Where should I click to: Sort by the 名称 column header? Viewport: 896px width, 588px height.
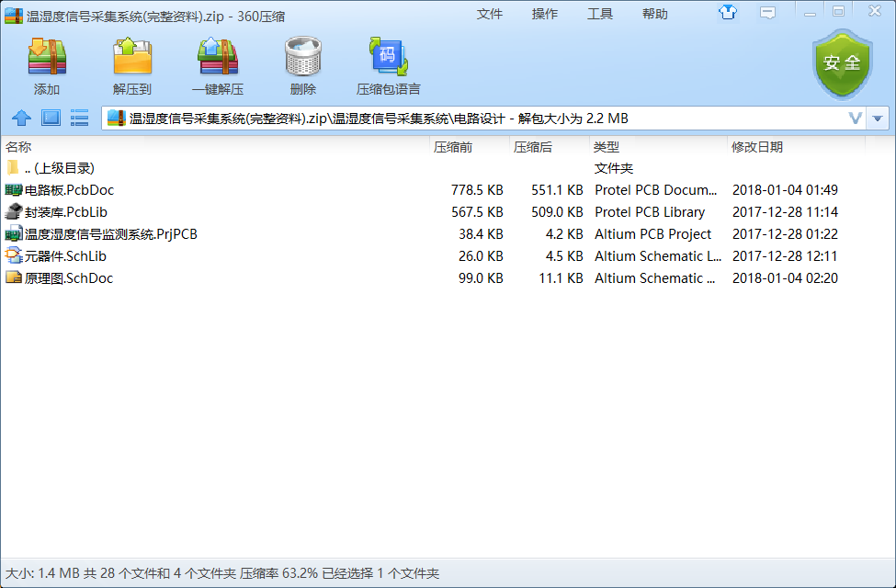pyautogui.click(x=215, y=147)
